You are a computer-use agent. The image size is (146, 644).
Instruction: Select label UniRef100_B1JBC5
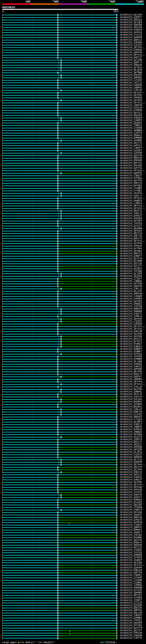pyautogui.click(x=131, y=70)
